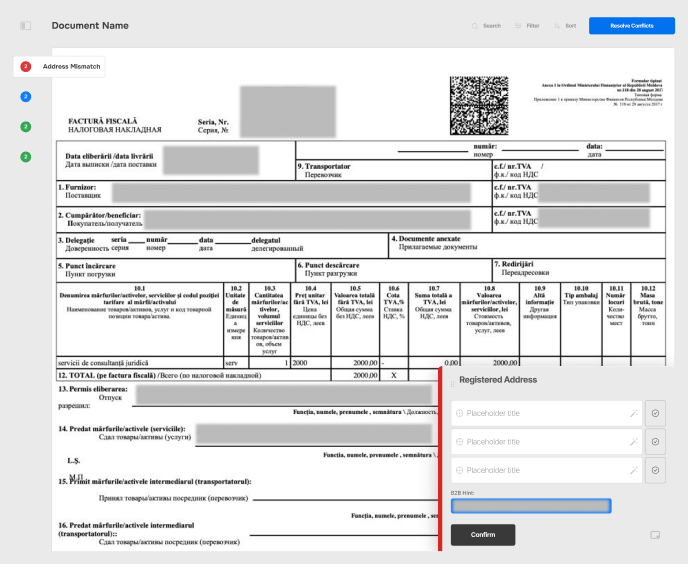The image size is (688, 564).
Task: Click the panel dock icon beside Confirm
Action: point(655,535)
